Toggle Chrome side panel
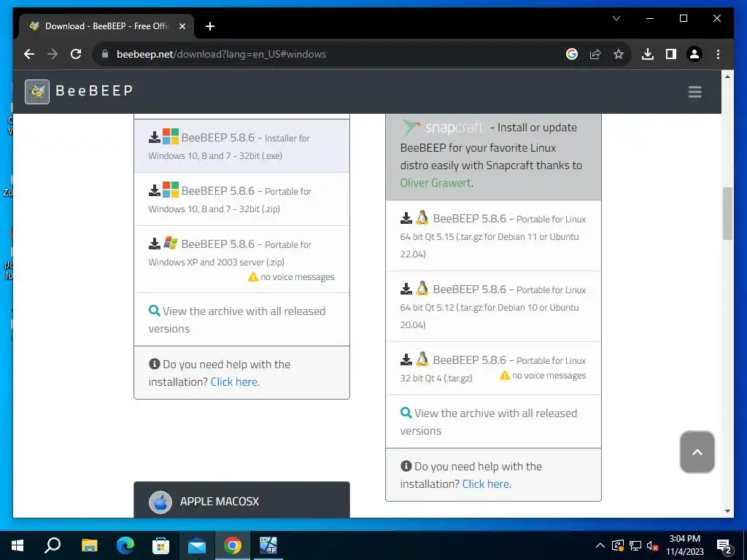747x560 pixels. coord(671,54)
